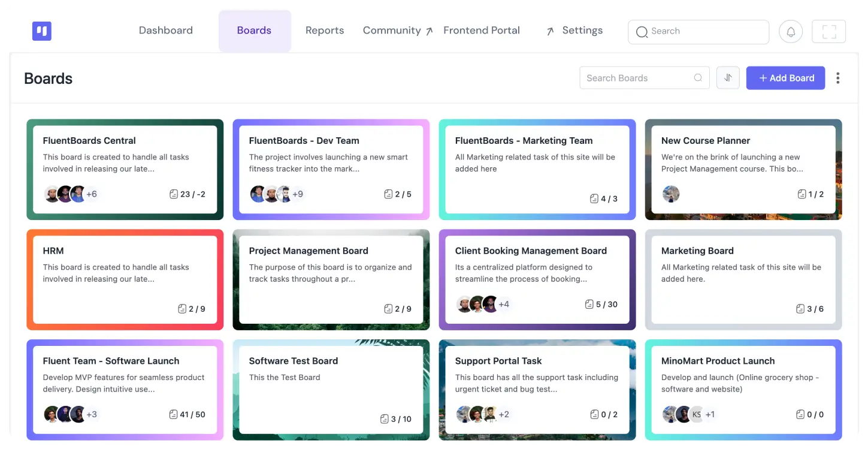Open the Reports tab
This screenshot has height=455, width=868.
coord(325,31)
